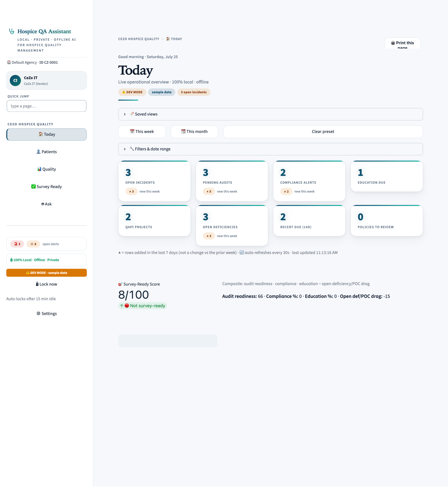
Task: Open the Quality section
Action: click(47, 169)
